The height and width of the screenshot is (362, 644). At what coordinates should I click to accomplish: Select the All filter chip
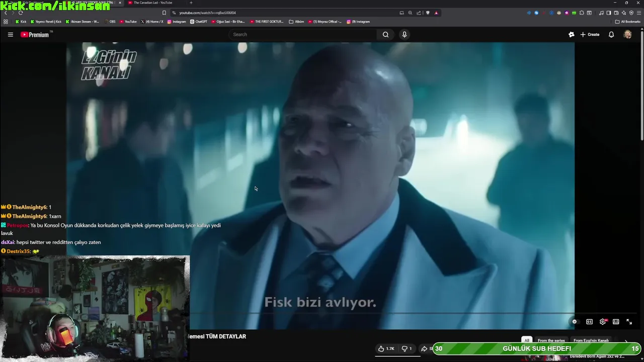(x=527, y=340)
